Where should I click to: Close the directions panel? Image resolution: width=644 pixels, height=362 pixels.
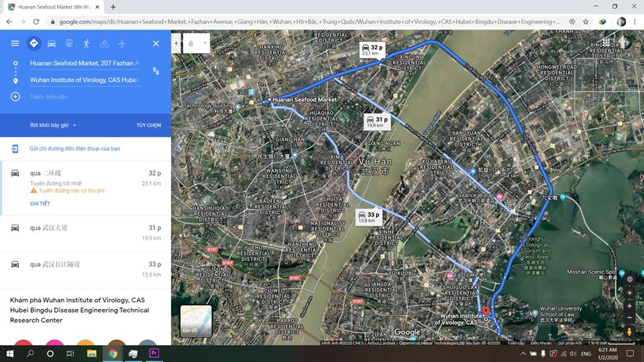pos(156,43)
